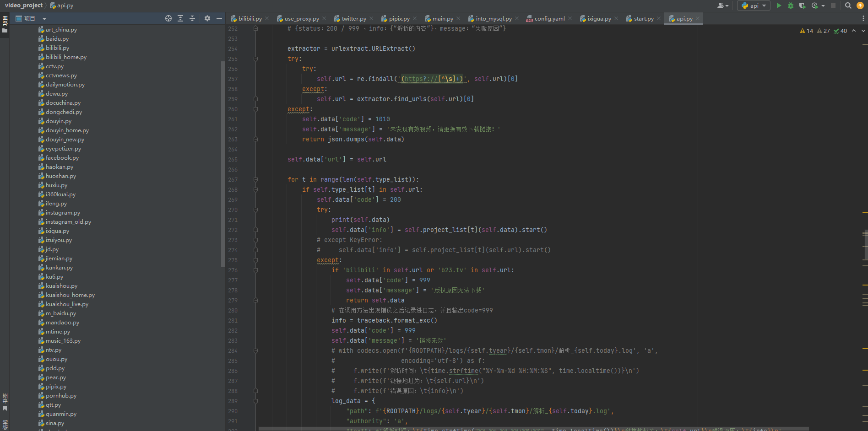Viewport: 868px width, 431px height.
Task: Collapse the try block at line 255
Action: pyautogui.click(x=255, y=59)
